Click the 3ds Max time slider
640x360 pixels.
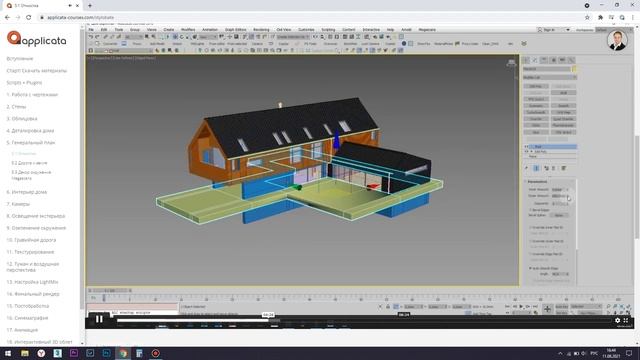[109, 291]
